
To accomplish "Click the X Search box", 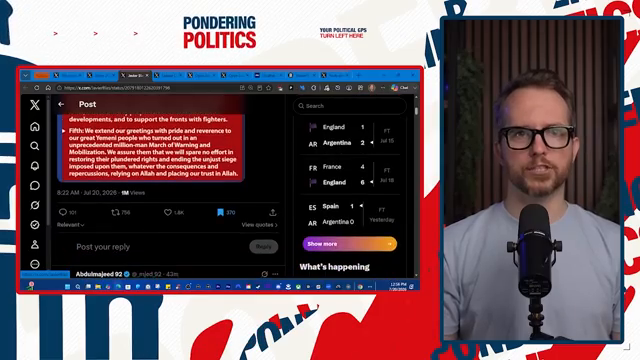I will (350, 106).
